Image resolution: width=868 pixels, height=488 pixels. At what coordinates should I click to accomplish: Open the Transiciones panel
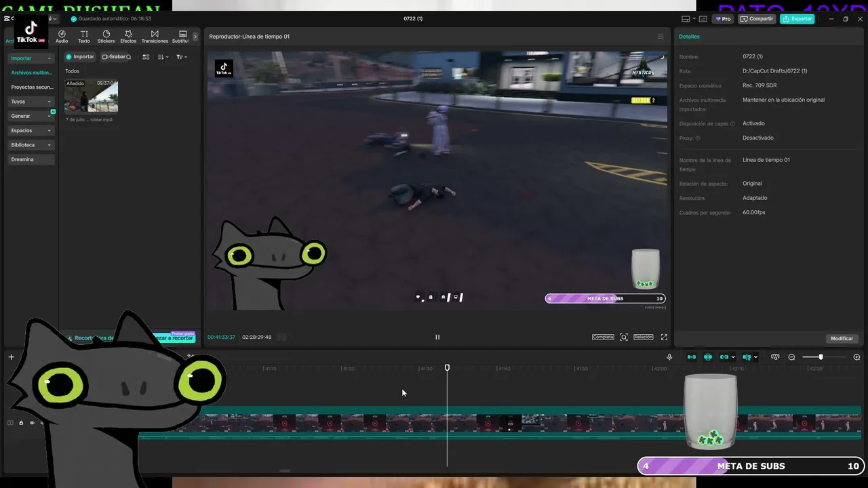[155, 37]
